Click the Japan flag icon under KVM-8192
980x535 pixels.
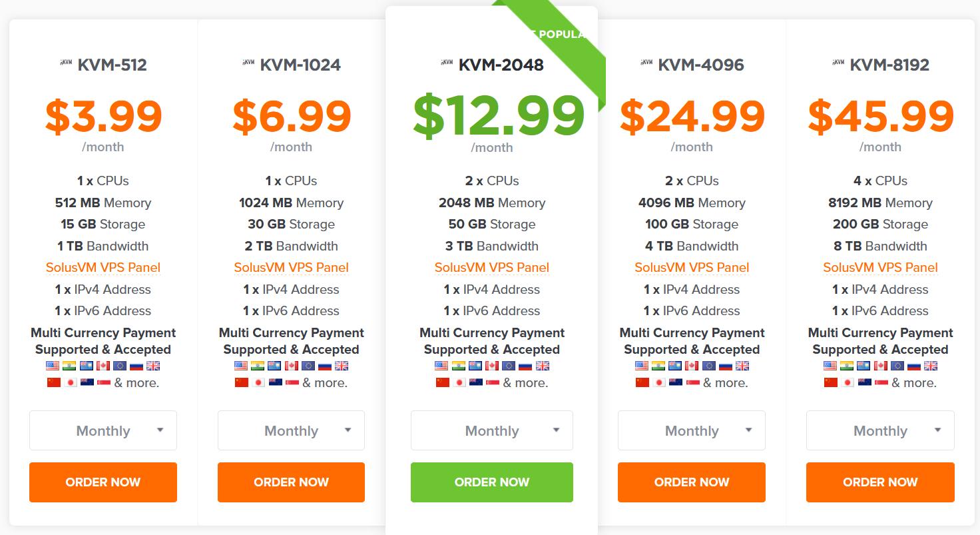[x=848, y=382]
